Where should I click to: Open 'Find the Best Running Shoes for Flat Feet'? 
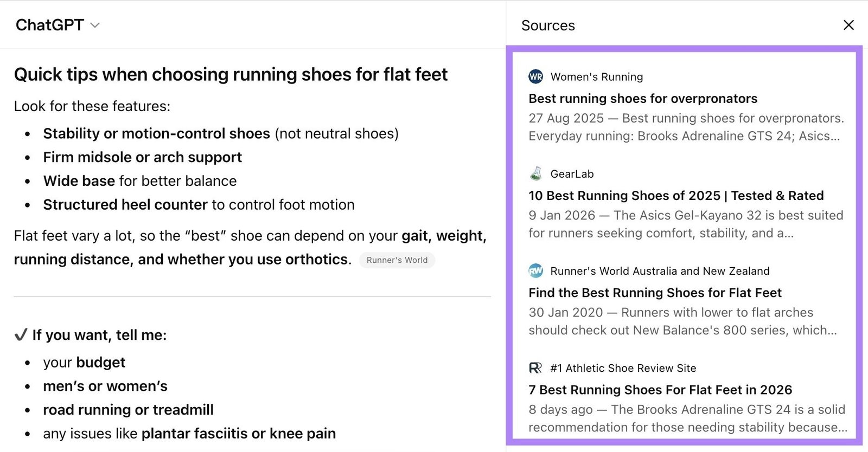coord(655,293)
